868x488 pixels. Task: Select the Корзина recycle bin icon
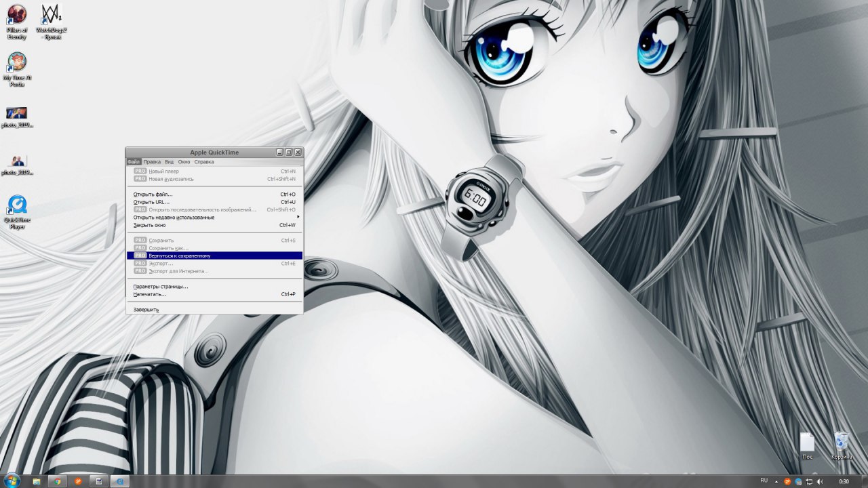click(x=842, y=446)
